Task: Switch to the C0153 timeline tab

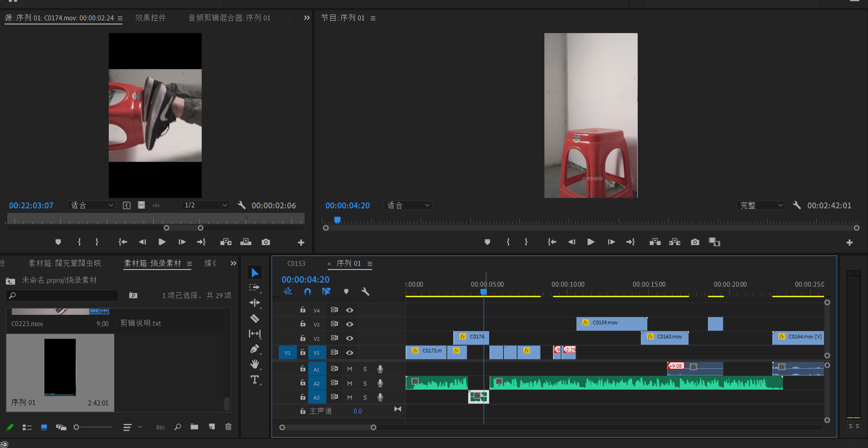Action: pos(296,264)
